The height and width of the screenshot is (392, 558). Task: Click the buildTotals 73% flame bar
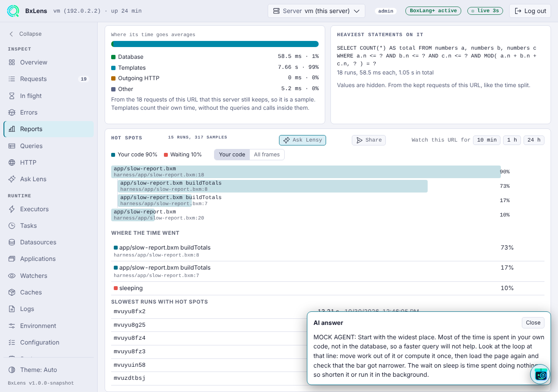272,186
